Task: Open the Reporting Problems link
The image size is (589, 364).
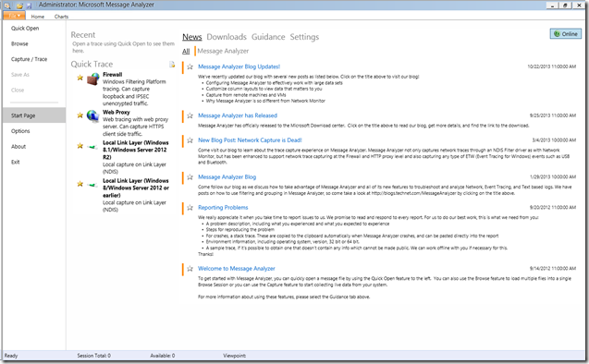Action: (223, 207)
